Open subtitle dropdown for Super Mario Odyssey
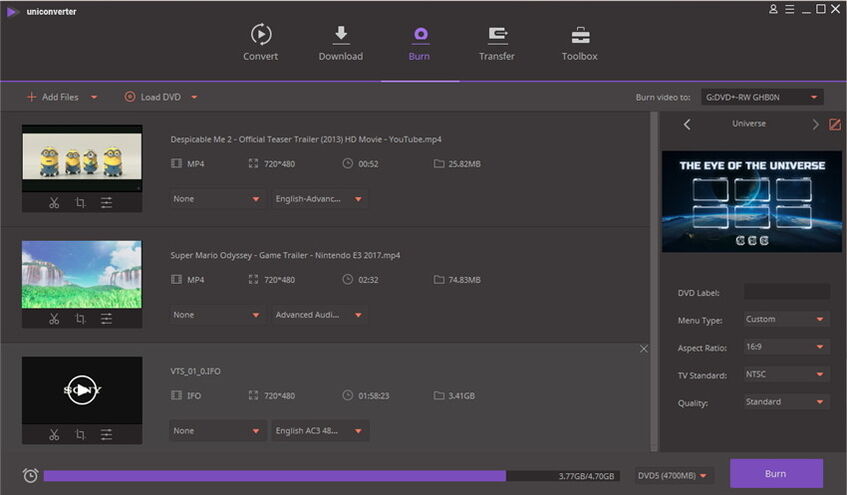The image size is (847, 495). point(217,315)
